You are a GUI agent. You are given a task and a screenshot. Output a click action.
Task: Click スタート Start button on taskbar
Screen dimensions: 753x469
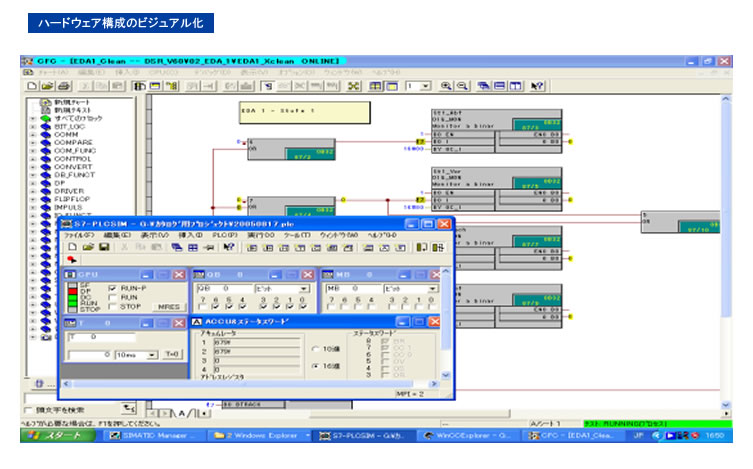pyautogui.click(x=58, y=435)
